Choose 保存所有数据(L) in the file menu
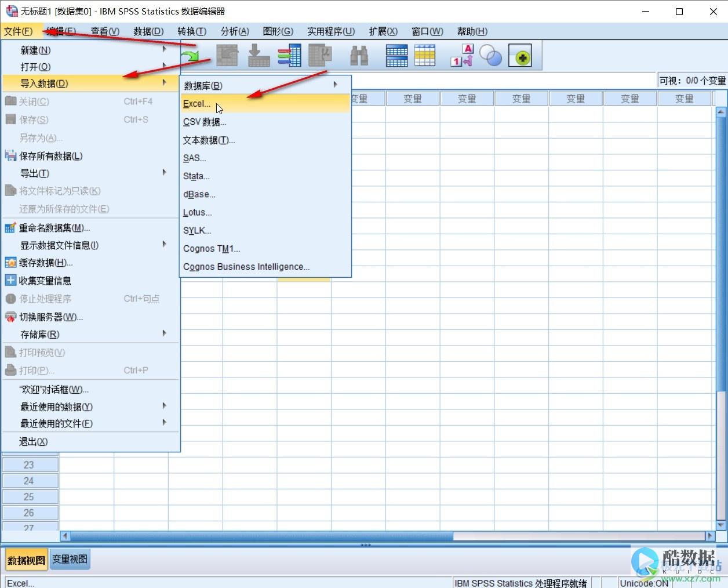Screen dimensions: 728x588 90,156
